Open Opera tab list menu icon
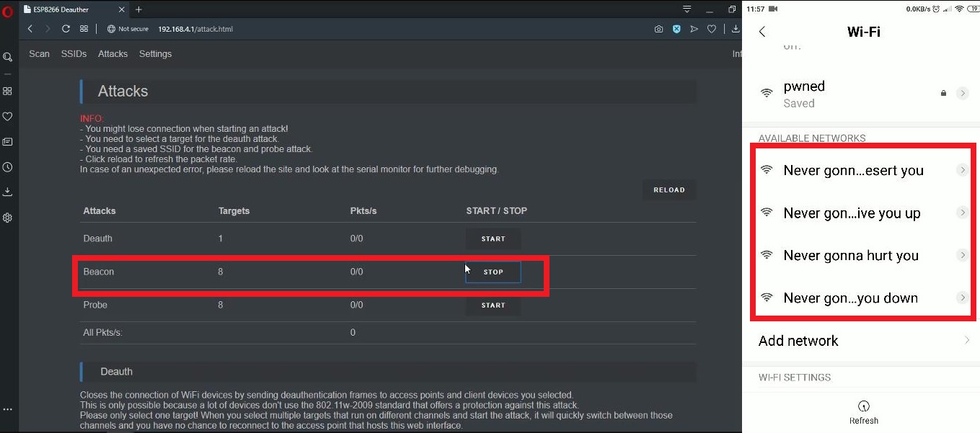 pos(687,9)
